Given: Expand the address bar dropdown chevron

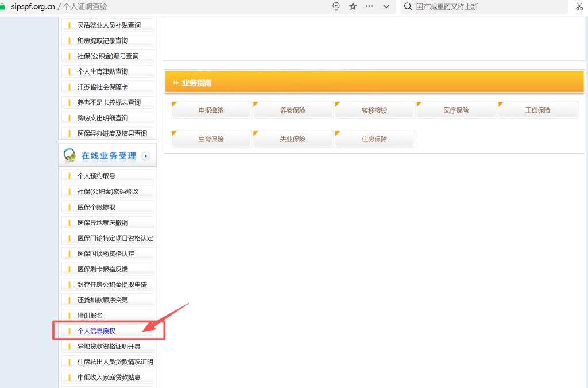Looking at the screenshot, I should (x=386, y=6).
